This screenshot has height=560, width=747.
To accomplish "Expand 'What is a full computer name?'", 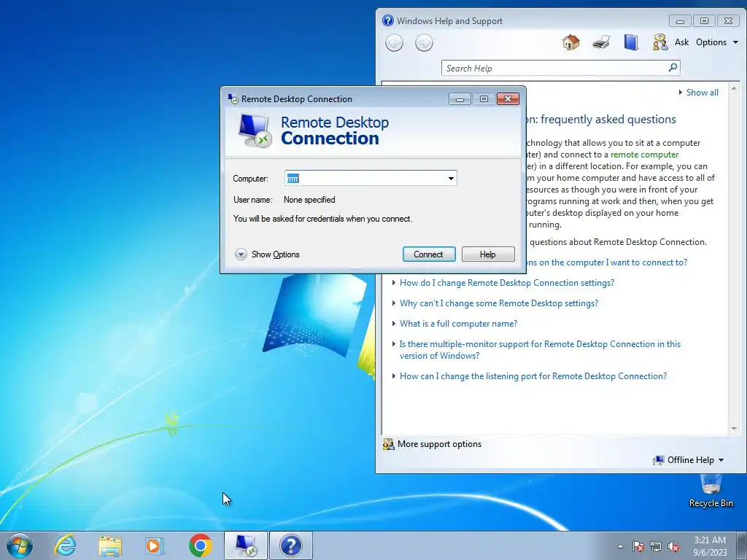I will (458, 324).
